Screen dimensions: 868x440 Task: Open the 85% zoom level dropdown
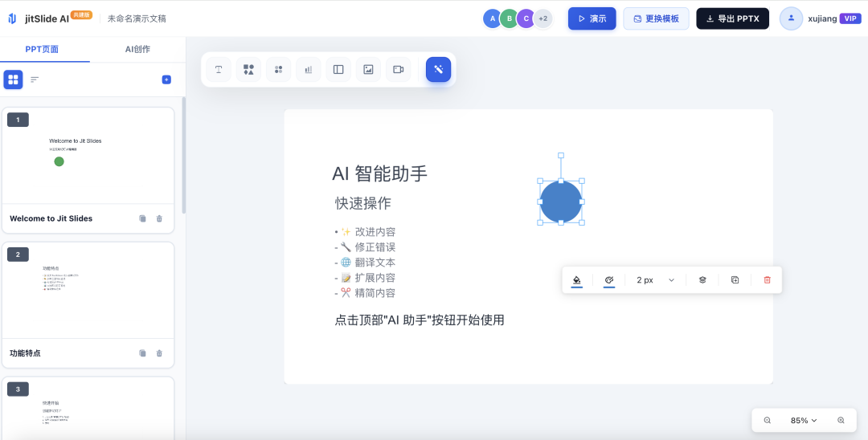(804, 421)
